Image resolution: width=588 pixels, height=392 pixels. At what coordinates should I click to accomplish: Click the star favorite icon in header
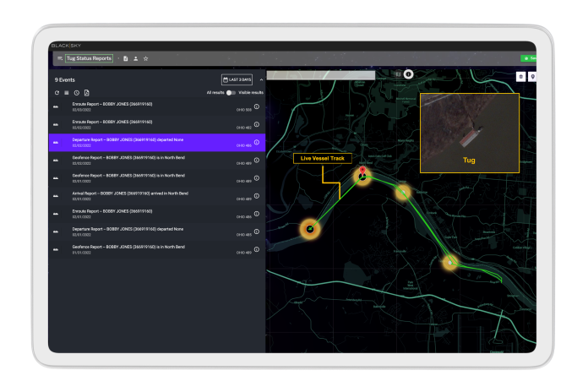[146, 58]
